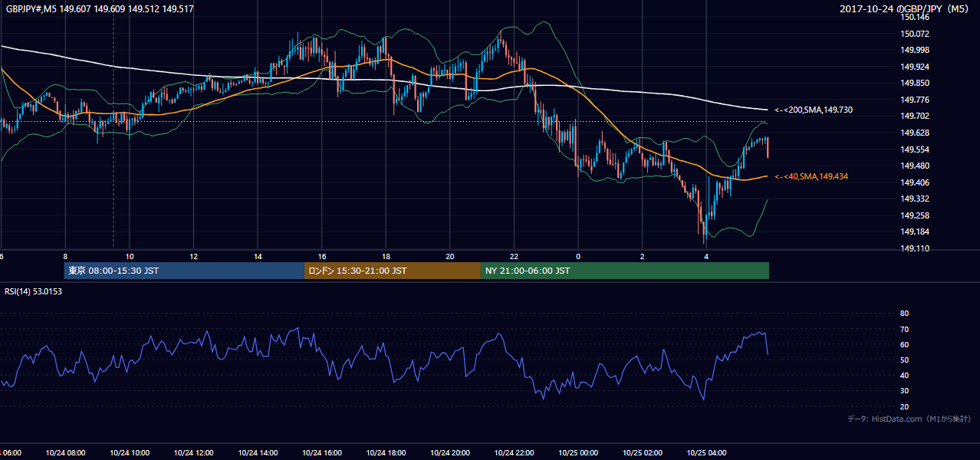Click price axis value 149.628
This screenshot has width=980, height=460.
[915, 133]
